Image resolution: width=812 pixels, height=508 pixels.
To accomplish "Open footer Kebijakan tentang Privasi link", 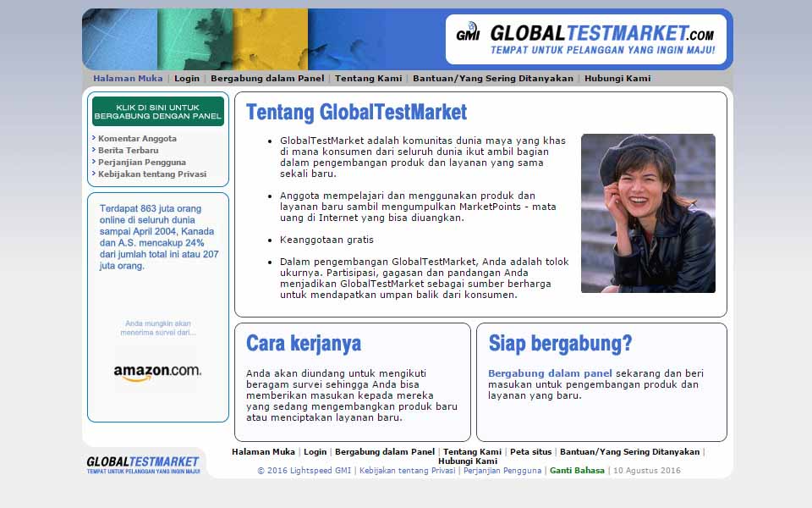I will tap(407, 470).
